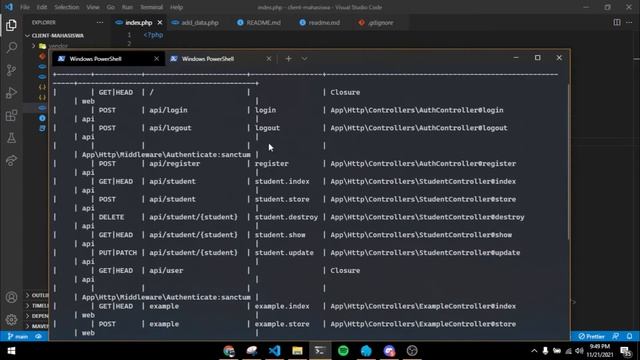Open the View menu
Screen dimensions: 640x360
coord(93,7)
